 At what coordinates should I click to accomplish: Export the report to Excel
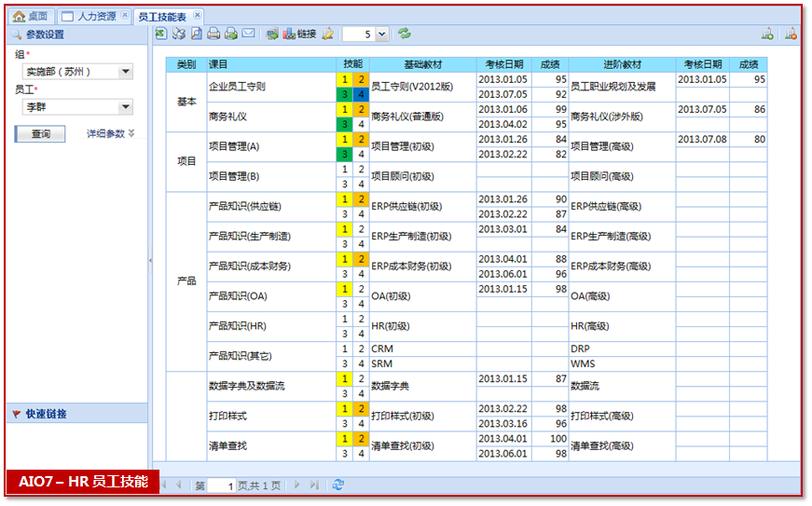point(161,34)
